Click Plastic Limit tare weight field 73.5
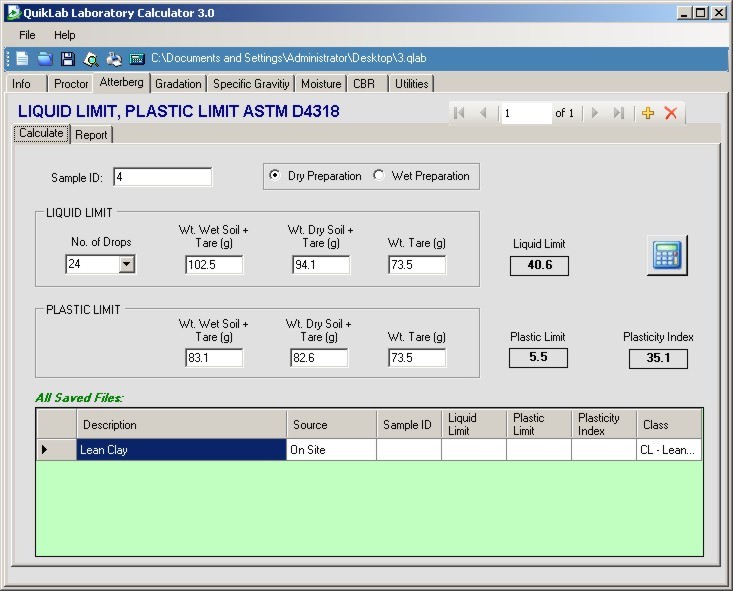 pyautogui.click(x=417, y=358)
